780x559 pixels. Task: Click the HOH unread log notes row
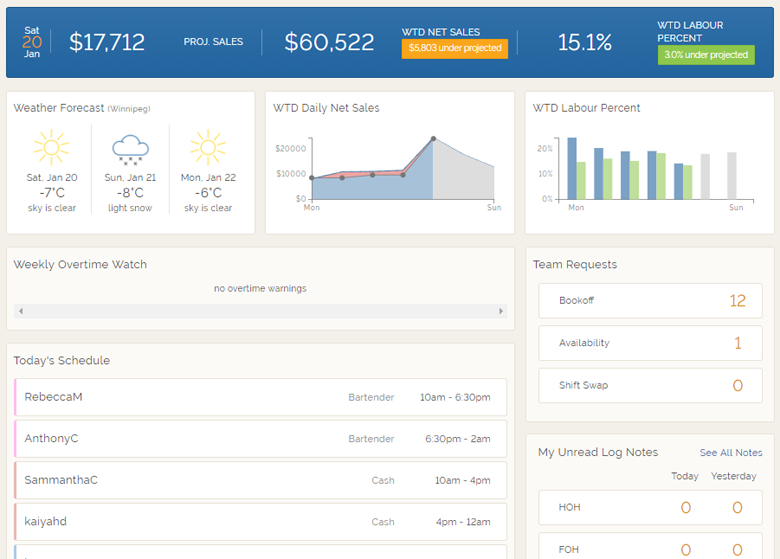pos(650,508)
